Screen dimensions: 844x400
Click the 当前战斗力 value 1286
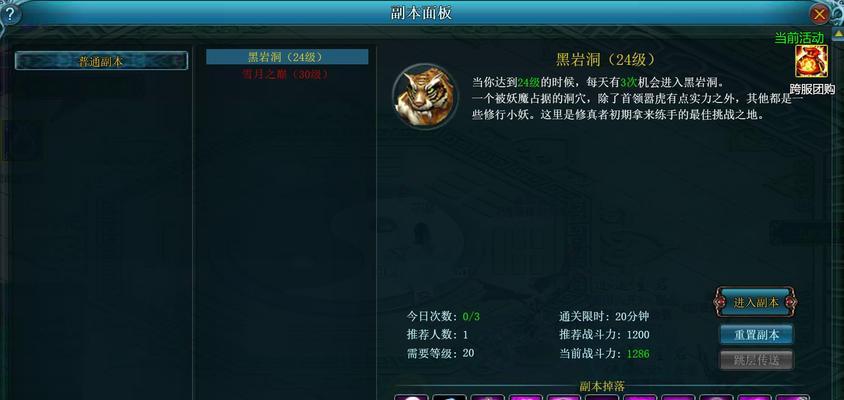pos(638,354)
